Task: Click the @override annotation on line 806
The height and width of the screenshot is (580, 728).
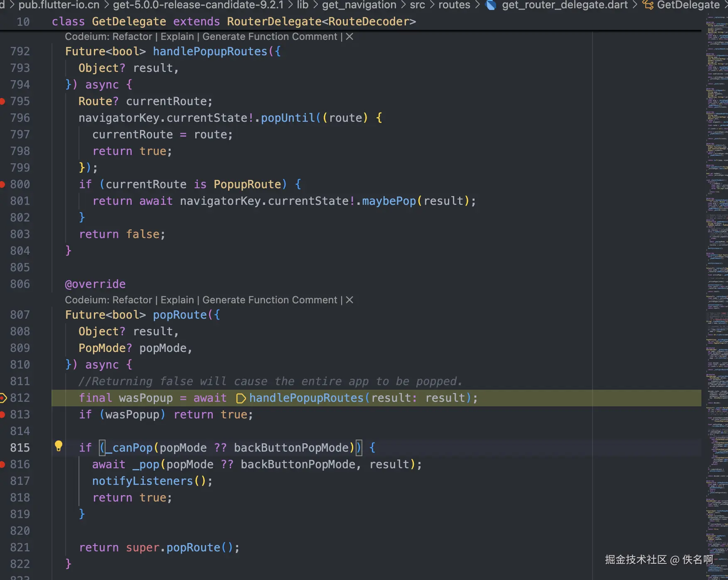Action: (x=95, y=284)
